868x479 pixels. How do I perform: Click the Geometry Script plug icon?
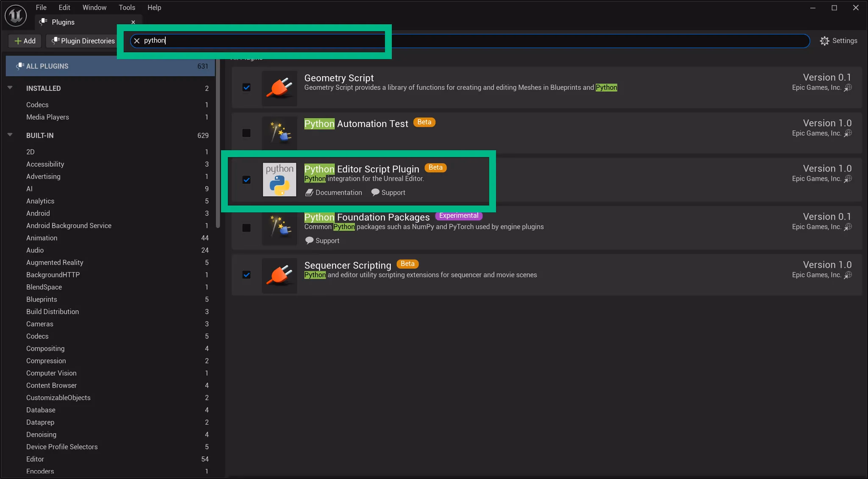click(279, 88)
